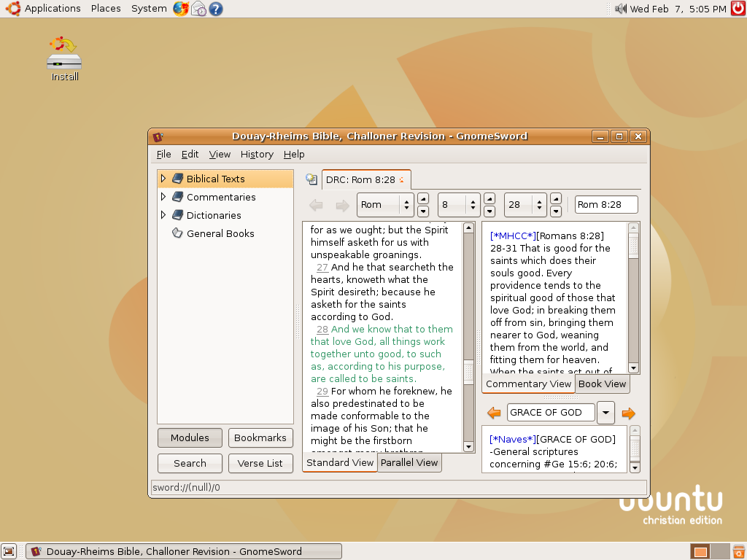The image size is (747, 560).
Task: Step book up with arrow beside Rom
Action: point(423,198)
